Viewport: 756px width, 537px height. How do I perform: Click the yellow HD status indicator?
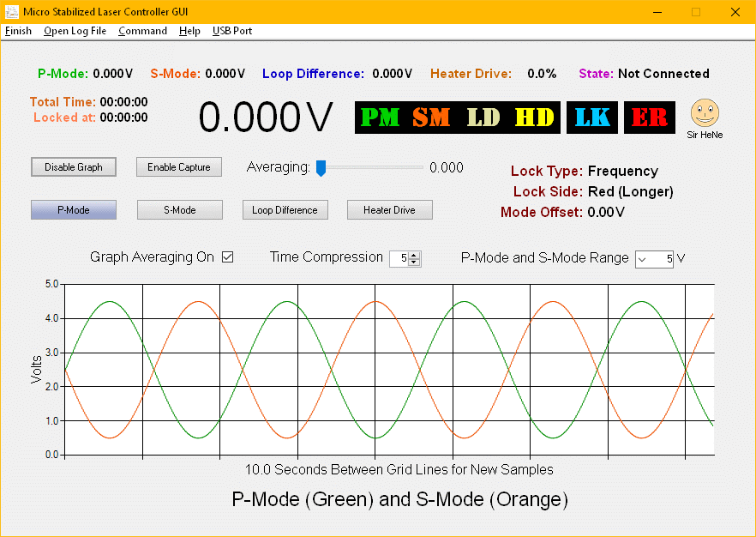(x=534, y=118)
